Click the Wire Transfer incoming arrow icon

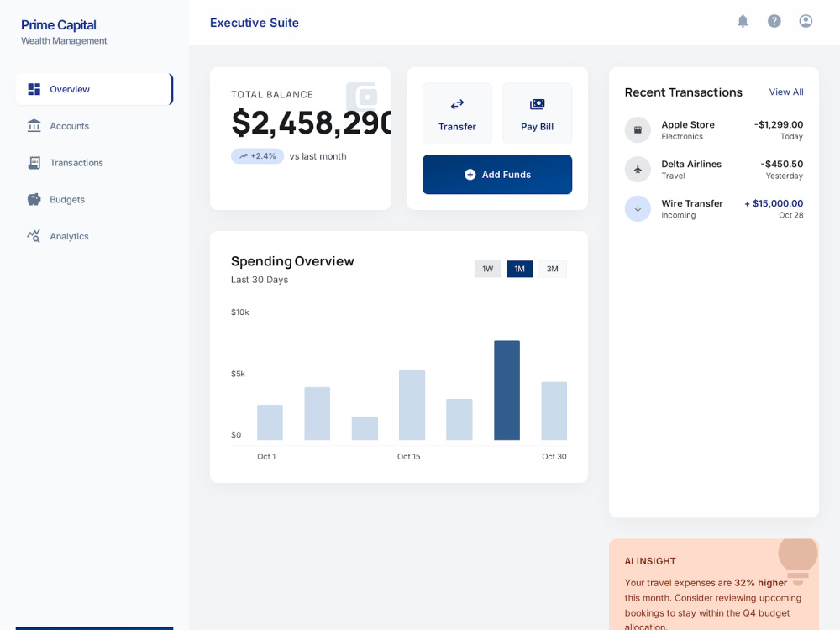click(638, 208)
